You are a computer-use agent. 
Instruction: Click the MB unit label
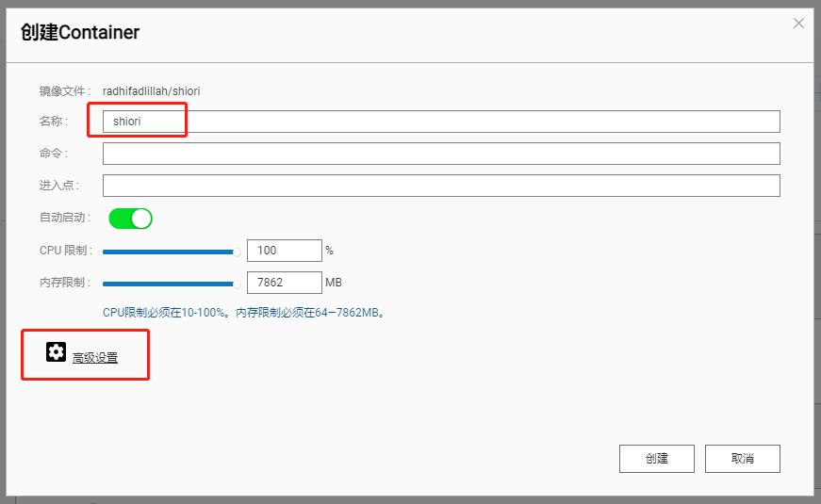point(334,283)
